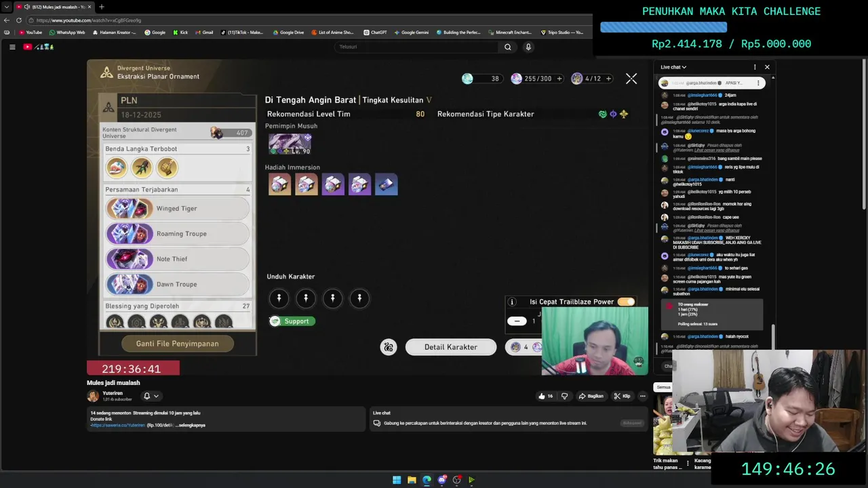Select the Roaming Troupe equation

point(178,233)
